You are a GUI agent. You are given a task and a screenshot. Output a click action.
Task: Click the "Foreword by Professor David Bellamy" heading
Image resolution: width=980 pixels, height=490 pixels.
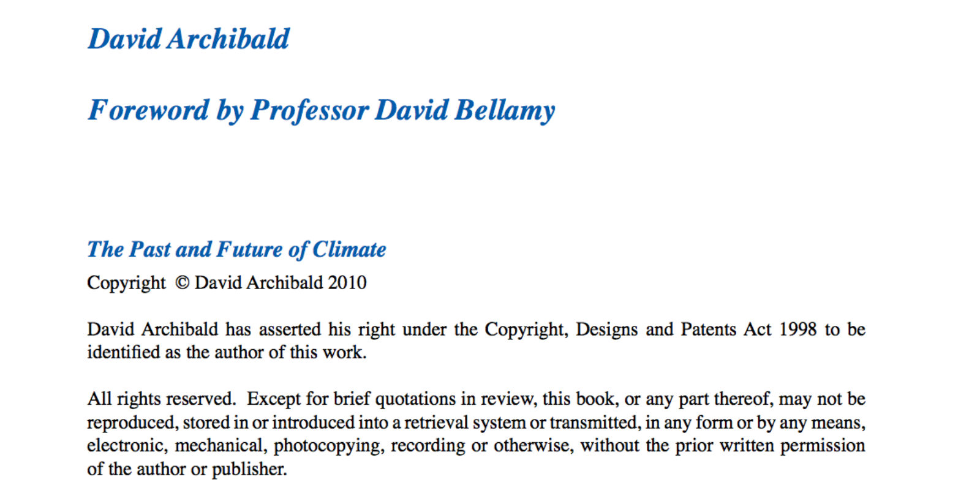point(322,111)
